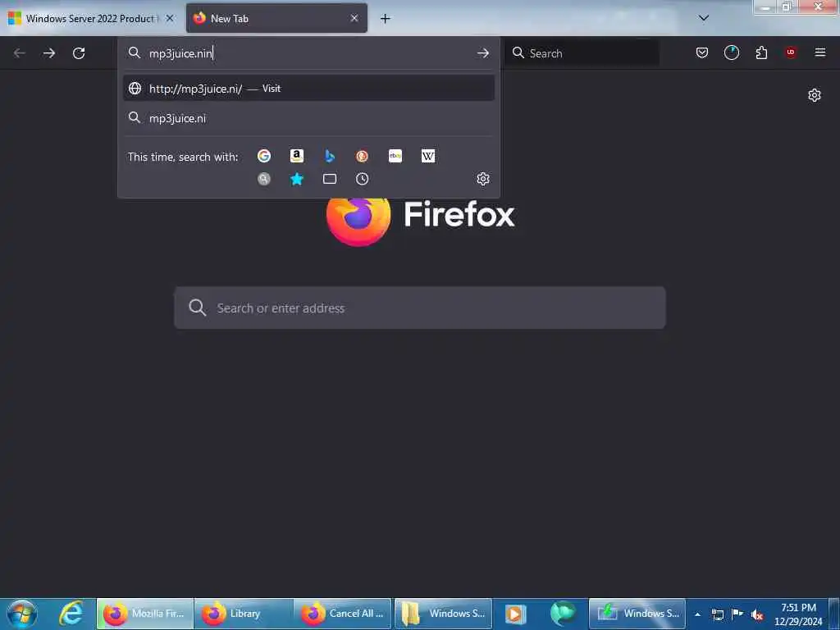The width and height of the screenshot is (840, 630).
Task: Open a new tab with plus button
Action: coord(386,19)
